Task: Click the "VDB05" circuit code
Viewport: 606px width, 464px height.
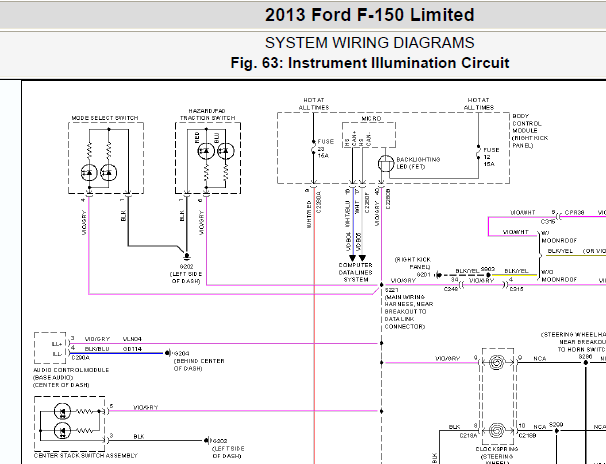Action: pyautogui.click(x=358, y=242)
